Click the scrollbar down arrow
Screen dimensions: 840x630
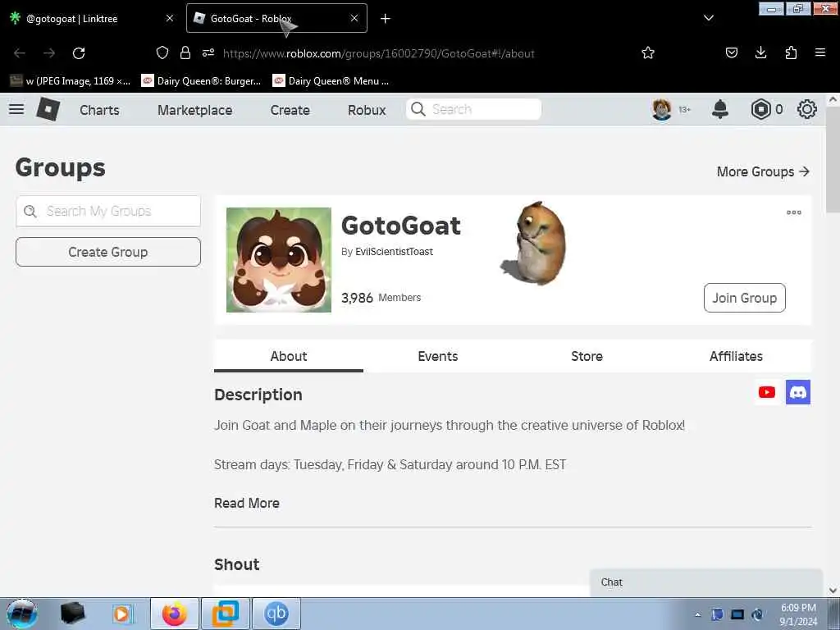tap(833, 591)
